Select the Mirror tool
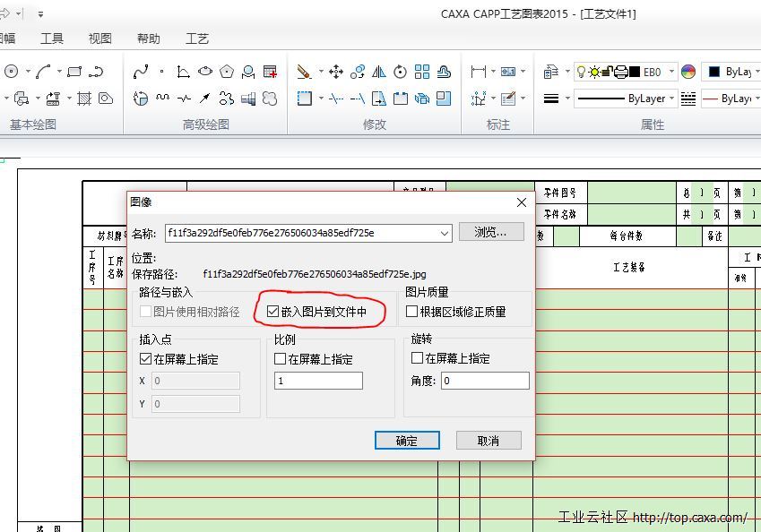The height and width of the screenshot is (532, 761). (x=379, y=72)
